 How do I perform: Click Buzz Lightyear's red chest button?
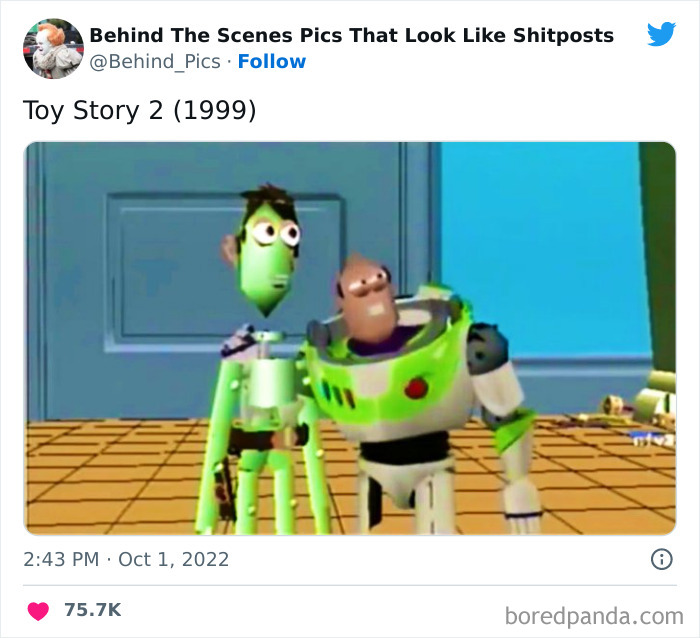tap(416, 388)
